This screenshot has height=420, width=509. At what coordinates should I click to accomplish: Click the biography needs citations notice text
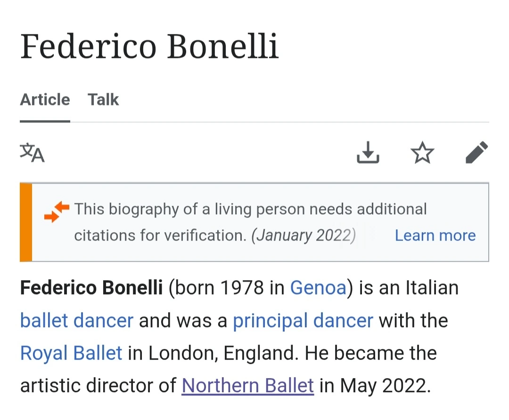click(x=250, y=209)
